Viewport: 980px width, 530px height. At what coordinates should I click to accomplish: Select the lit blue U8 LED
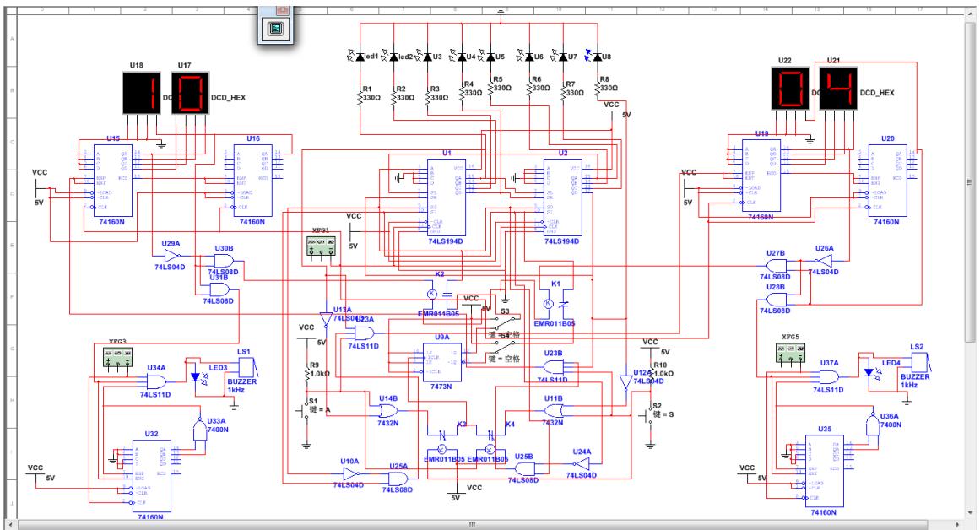[x=598, y=57]
